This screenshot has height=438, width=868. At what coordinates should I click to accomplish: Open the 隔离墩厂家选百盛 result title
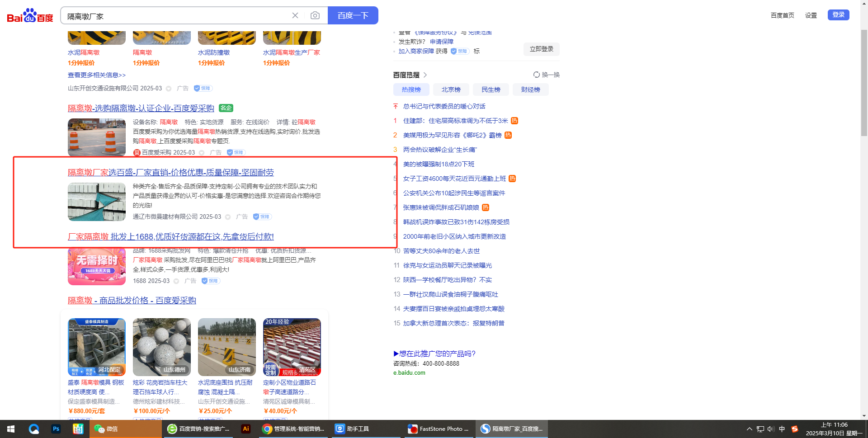pyautogui.click(x=171, y=172)
